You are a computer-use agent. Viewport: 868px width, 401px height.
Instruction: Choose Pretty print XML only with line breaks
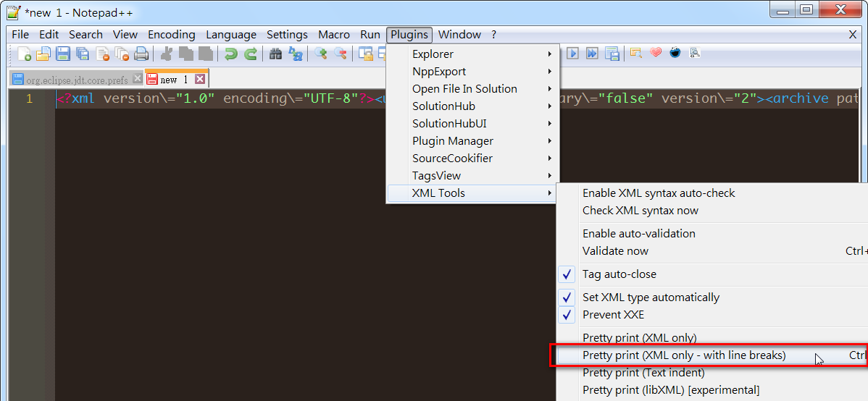tap(711, 355)
